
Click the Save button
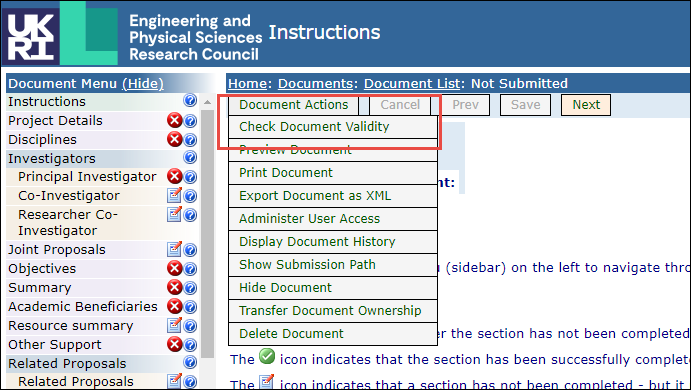[525, 105]
